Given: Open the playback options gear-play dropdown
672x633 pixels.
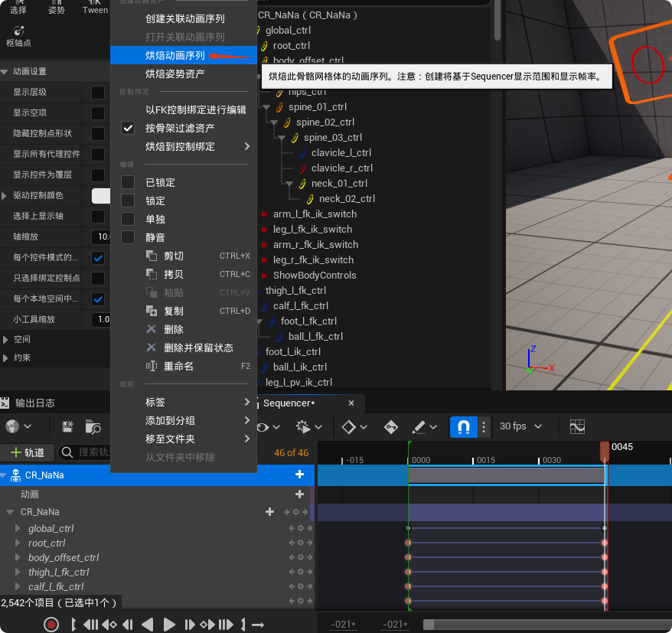Looking at the screenshot, I should coord(309,427).
